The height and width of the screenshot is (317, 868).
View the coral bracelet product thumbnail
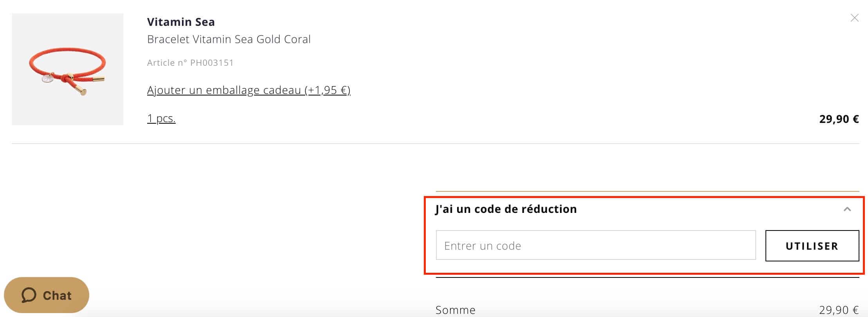[x=67, y=69]
